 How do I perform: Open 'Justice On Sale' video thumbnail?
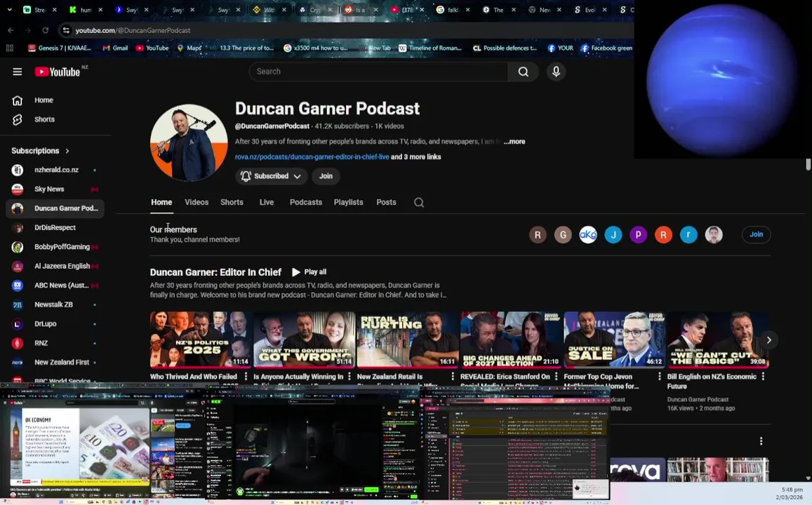click(614, 339)
